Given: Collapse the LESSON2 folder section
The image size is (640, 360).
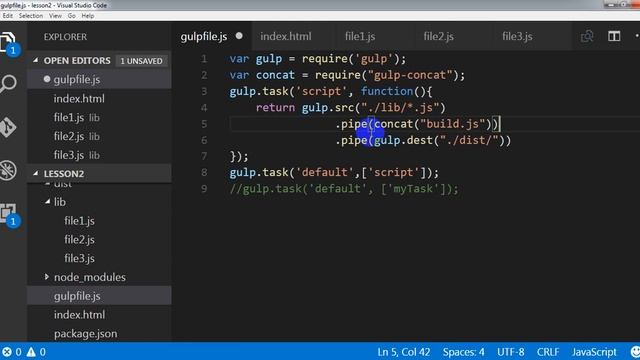Looking at the screenshot, I should pyautogui.click(x=36, y=173).
